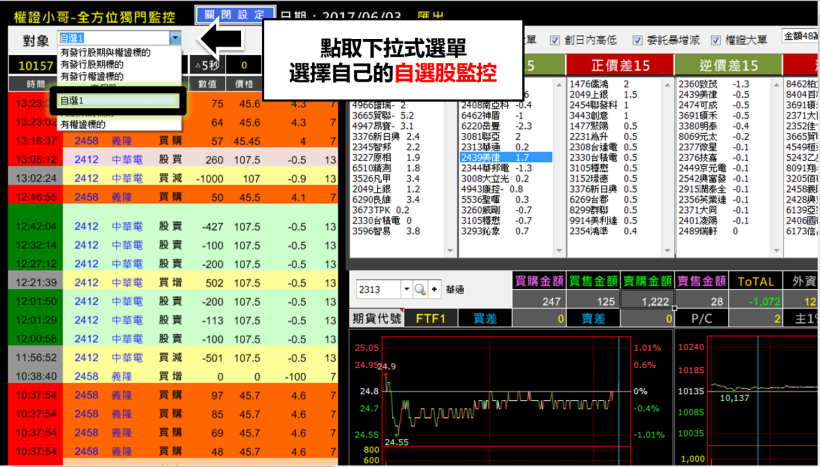Click the 關閉設定 button
This screenshot has width=820, height=467.
coord(235,15)
